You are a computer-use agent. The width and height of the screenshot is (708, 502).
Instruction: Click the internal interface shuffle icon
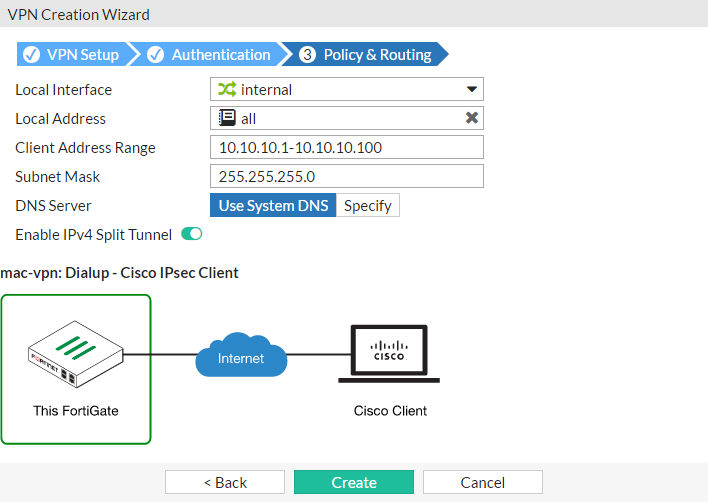(227, 89)
